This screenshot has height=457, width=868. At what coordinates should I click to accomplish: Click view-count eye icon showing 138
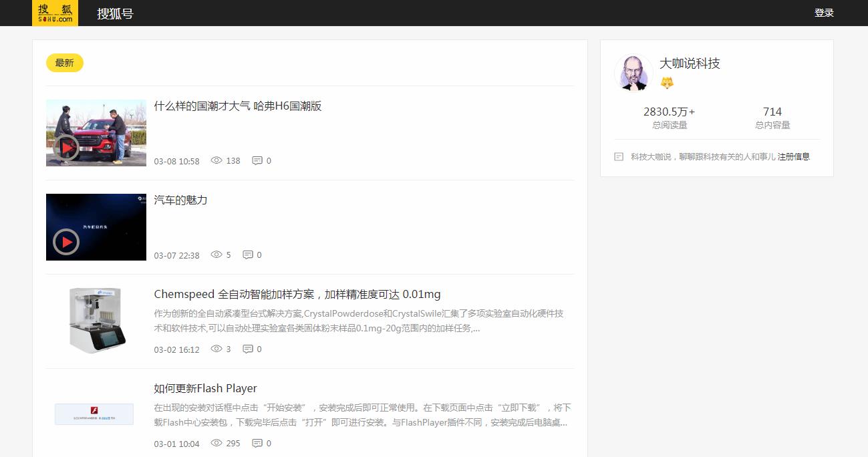[216, 160]
